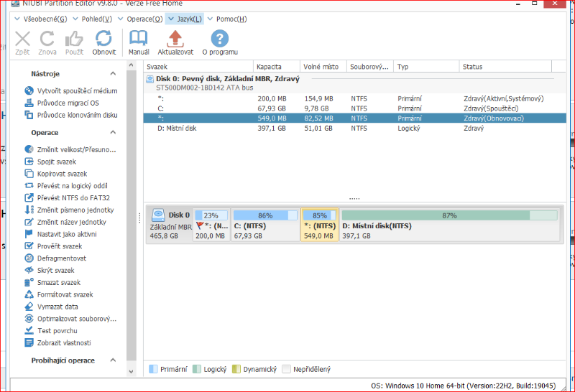Collapse the Nástroje section chevron
This screenshot has height=392, width=575.
pos(113,74)
